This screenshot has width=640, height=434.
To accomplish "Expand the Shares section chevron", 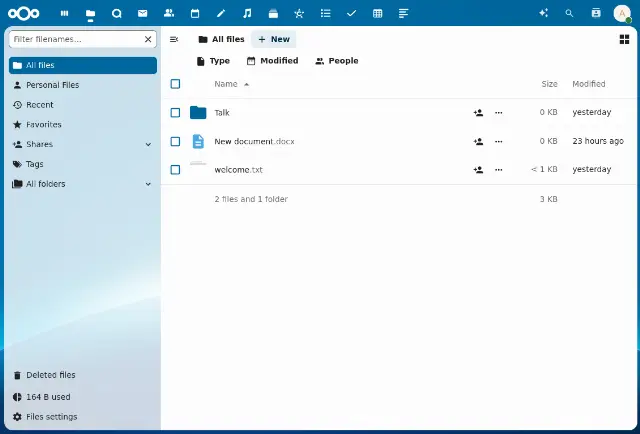I will click(148, 145).
